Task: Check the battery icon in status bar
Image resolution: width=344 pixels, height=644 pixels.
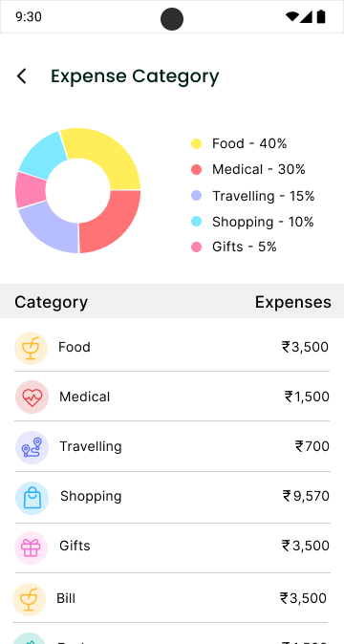Action: (321, 17)
